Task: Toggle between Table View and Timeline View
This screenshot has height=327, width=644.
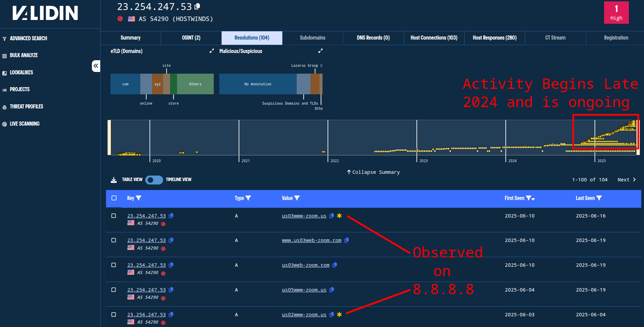Action: [154, 180]
